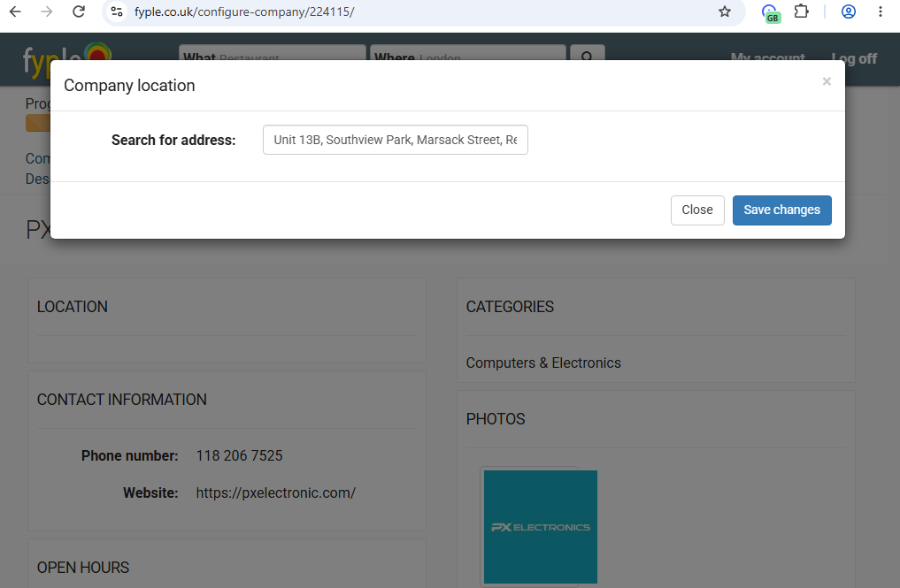Screen dimensions: 900x588
Task: Click the My account link
Action: point(767,58)
